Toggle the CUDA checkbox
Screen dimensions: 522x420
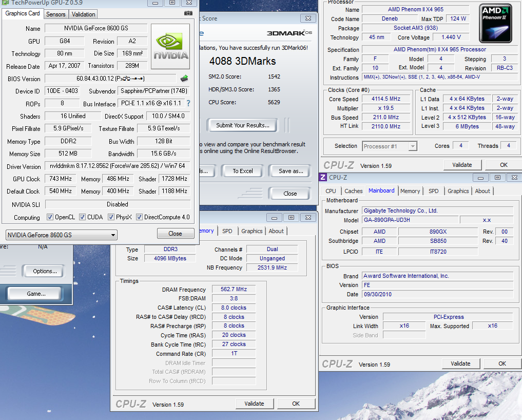[82, 217]
